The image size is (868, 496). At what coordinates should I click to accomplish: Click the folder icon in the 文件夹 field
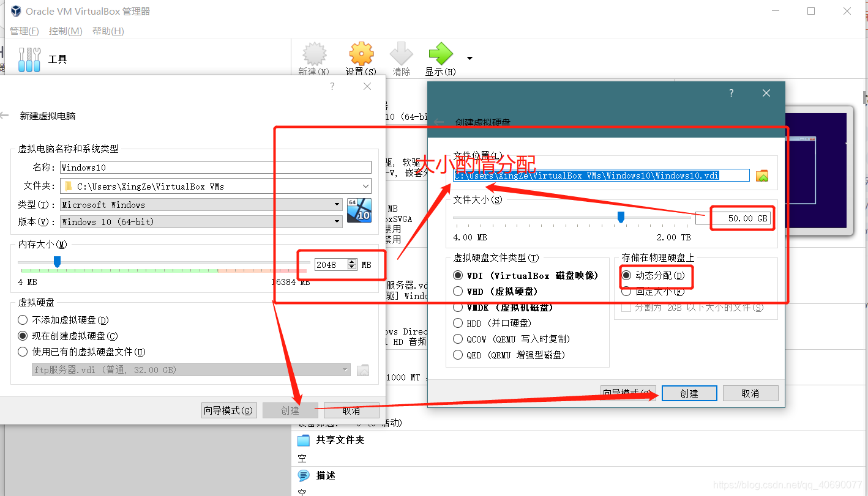coord(69,186)
